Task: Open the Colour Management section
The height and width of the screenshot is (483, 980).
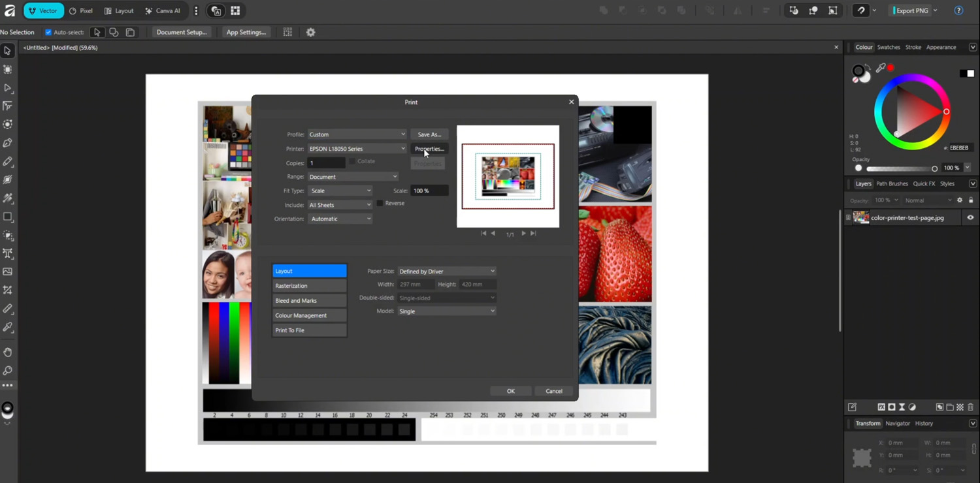Action: click(x=309, y=315)
